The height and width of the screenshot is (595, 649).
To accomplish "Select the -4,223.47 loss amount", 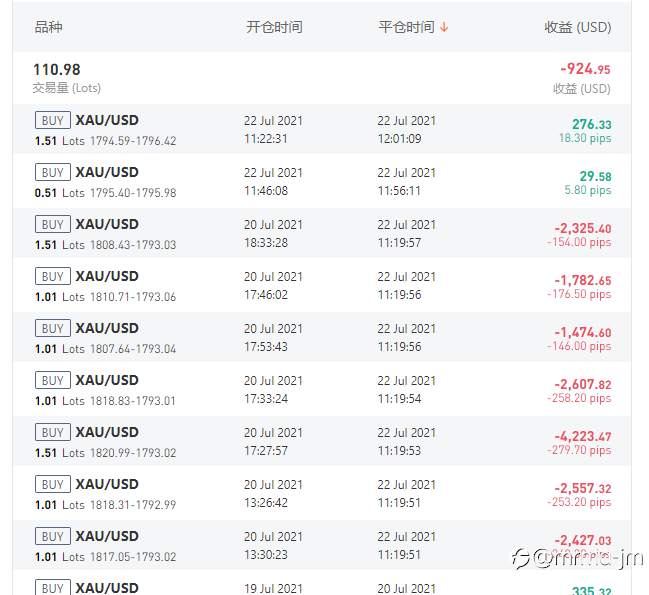I will tap(583, 437).
